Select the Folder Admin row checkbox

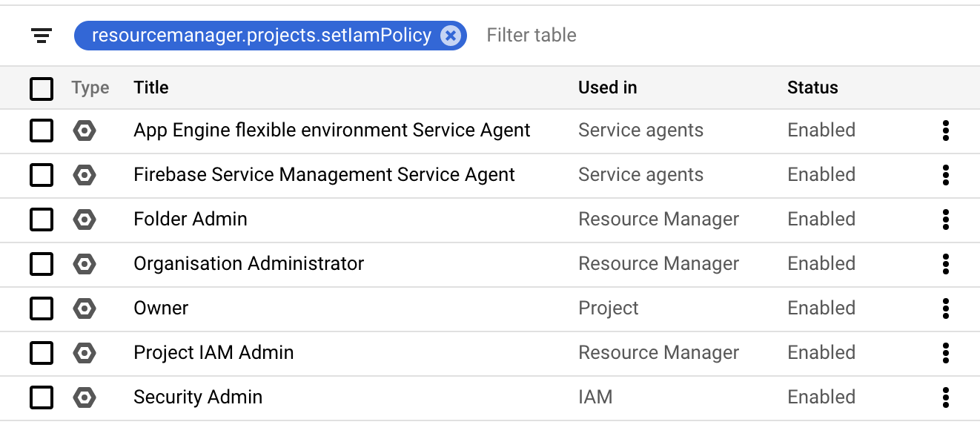(42, 219)
